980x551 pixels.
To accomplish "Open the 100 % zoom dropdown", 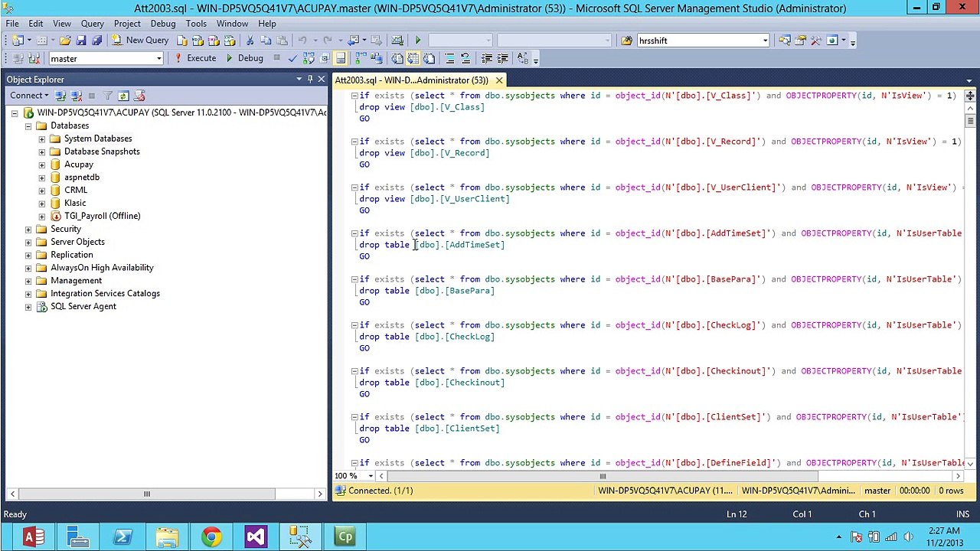I will [371, 475].
